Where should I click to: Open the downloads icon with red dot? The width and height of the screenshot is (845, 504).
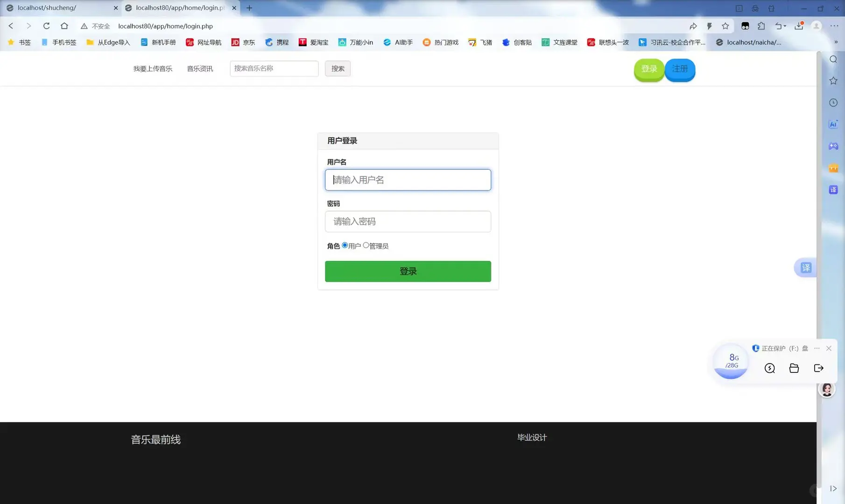click(799, 26)
